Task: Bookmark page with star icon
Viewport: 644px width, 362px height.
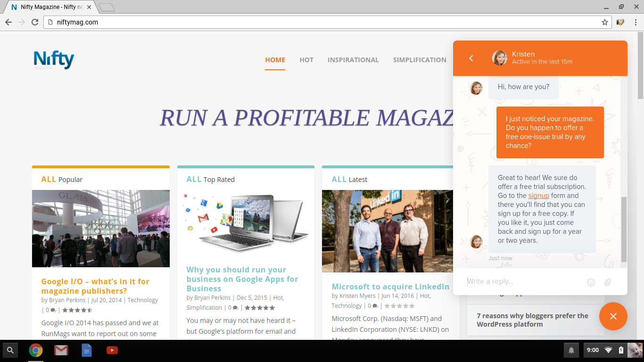Action: point(604,22)
